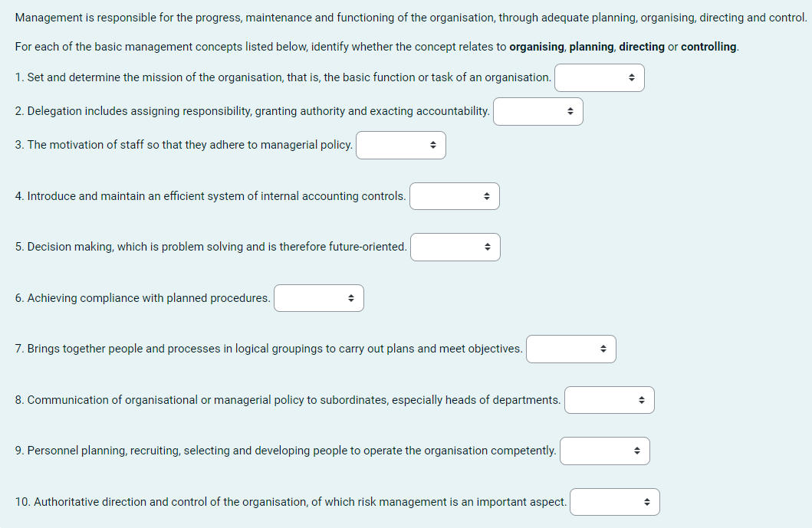Click the arrow icon on question 3 dropdown

pyautogui.click(x=433, y=145)
